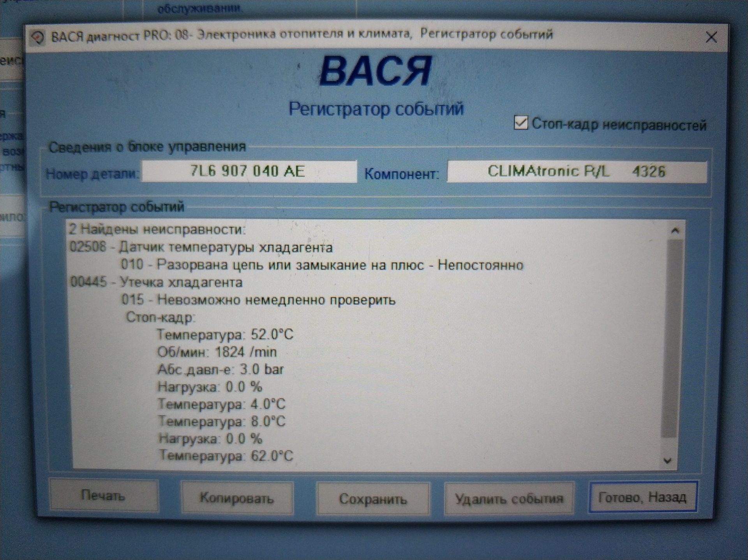This screenshot has width=748, height=560.
Task: Click the 2 Найдены неисправности header line
Action: pos(157,229)
